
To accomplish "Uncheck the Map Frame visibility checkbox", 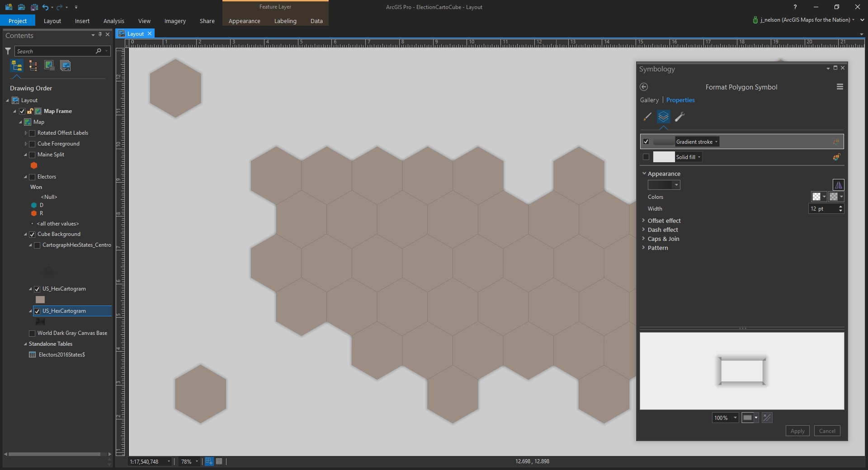I will [x=22, y=111].
